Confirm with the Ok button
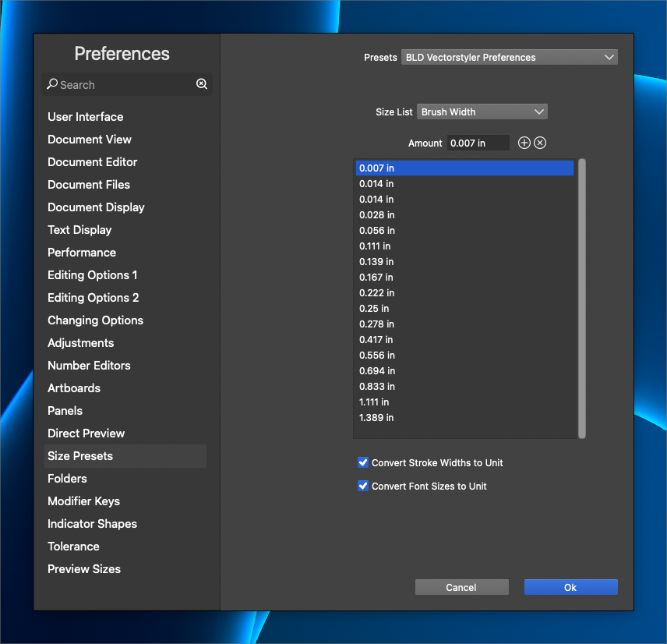 pos(570,587)
